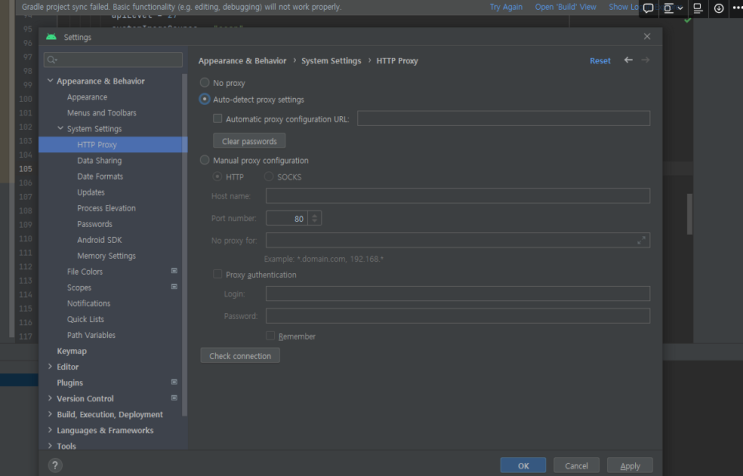Click the three-dots more icon at top right
The width and height of the screenshot is (743, 476).
coord(737,8)
